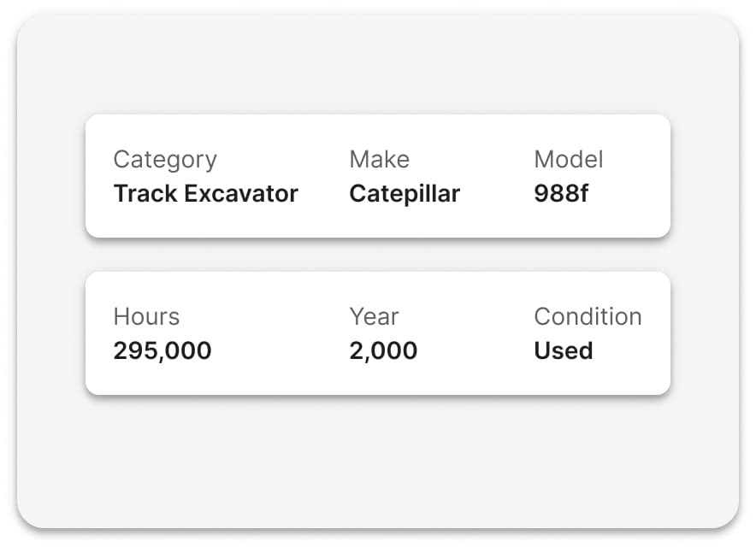
Task: Select the Track Excavator value
Action: click(206, 194)
